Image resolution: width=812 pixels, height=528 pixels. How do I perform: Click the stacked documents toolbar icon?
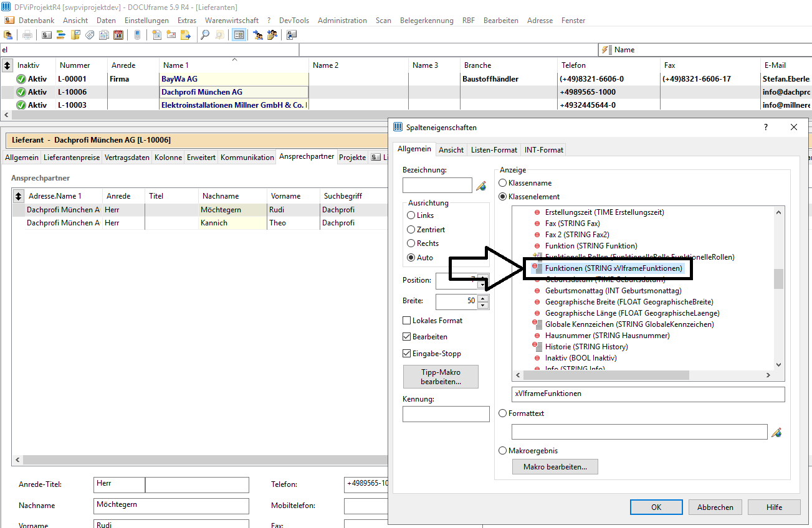point(104,35)
